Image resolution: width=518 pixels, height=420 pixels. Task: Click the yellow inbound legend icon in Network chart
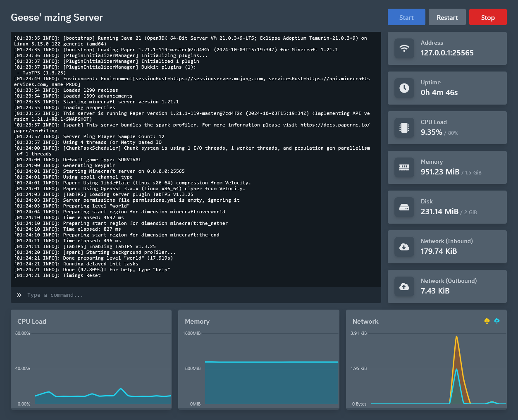click(x=487, y=321)
